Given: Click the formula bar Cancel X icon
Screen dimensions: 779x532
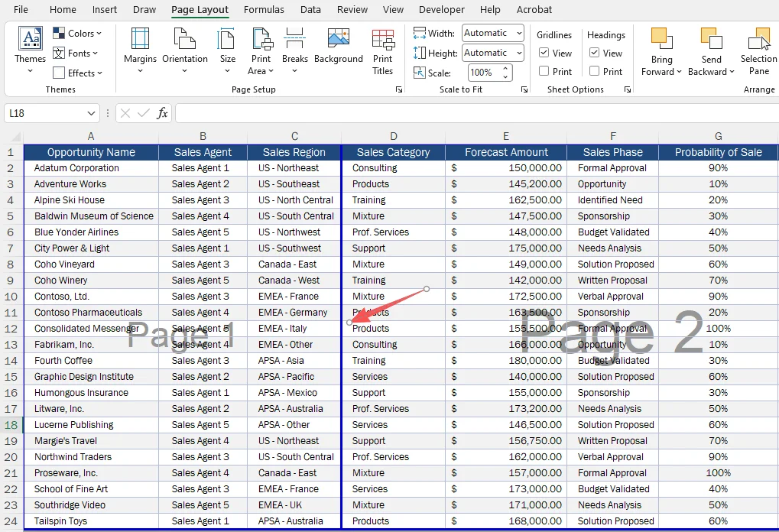Looking at the screenshot, I should pos(125,113).
